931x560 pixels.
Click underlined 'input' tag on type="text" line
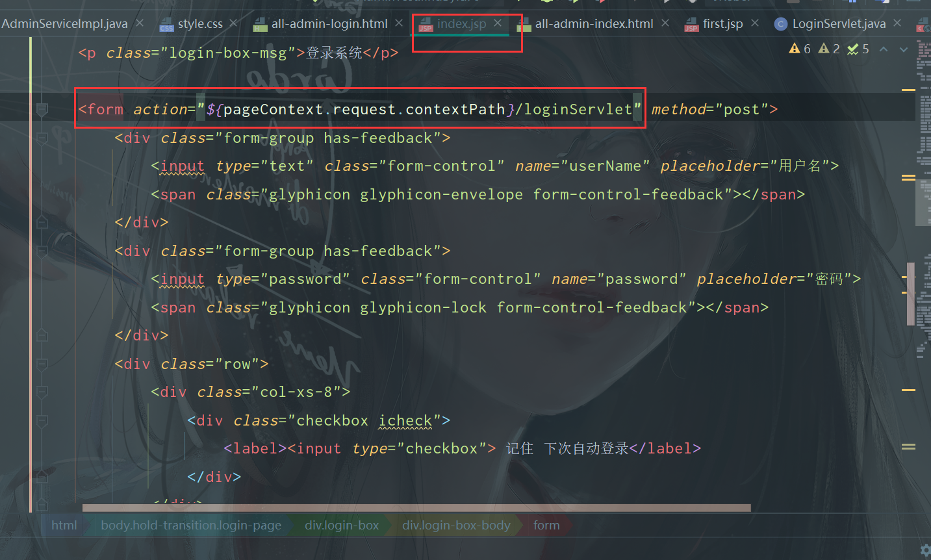183,166
